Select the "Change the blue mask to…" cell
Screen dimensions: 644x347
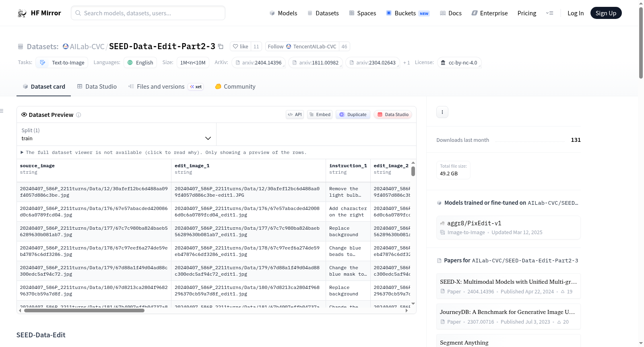click(x=348, y=271)
